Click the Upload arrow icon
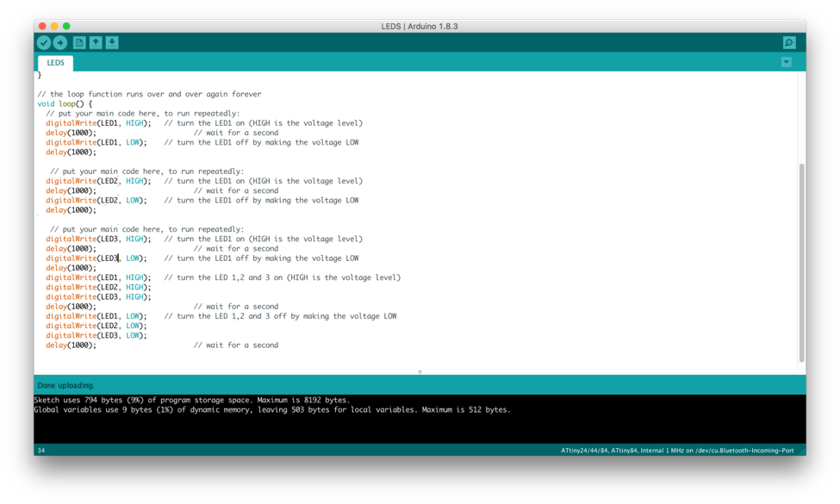Viewport: 840px width, 504px height. [x=60, y=43]
